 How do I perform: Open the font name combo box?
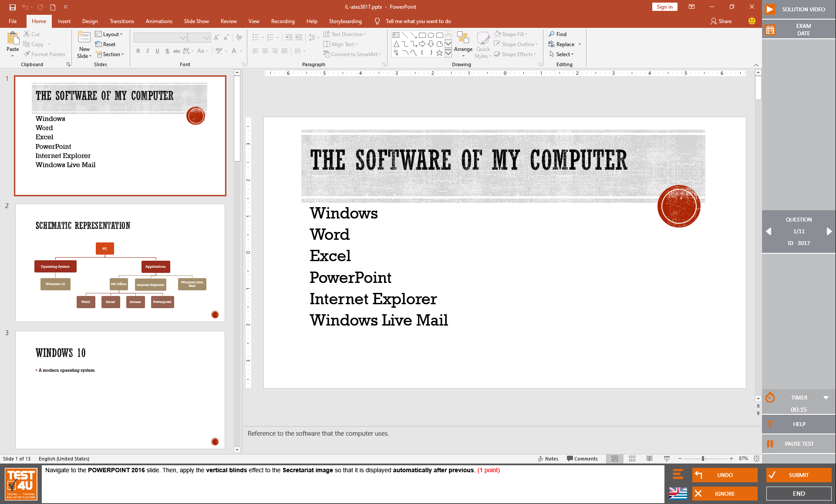click(x=160, y=38)
